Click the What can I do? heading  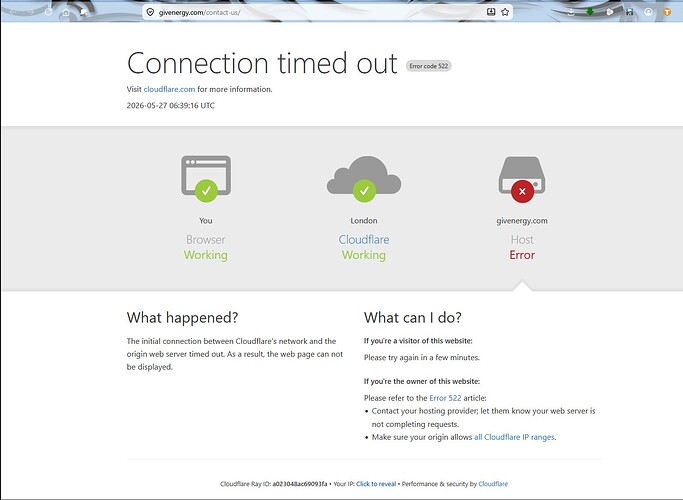coord(413,318)
